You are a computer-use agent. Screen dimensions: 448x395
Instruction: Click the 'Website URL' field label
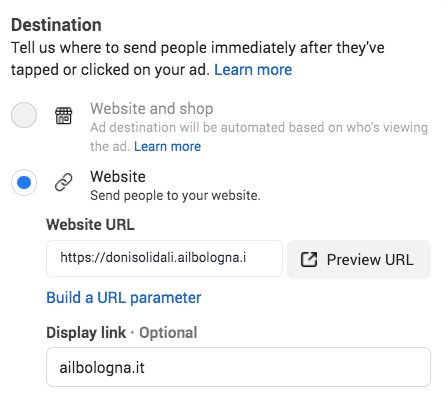tap(90, 224)
